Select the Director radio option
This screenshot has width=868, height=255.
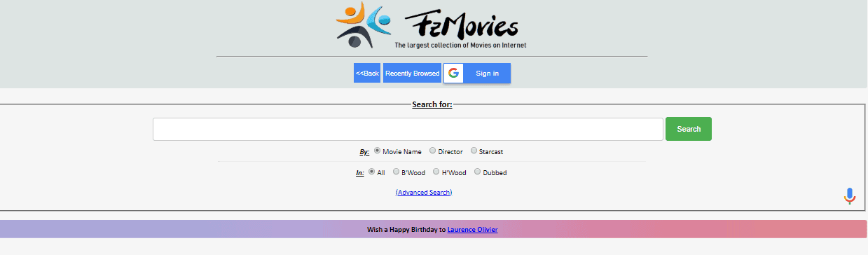(x=433, y=151)
